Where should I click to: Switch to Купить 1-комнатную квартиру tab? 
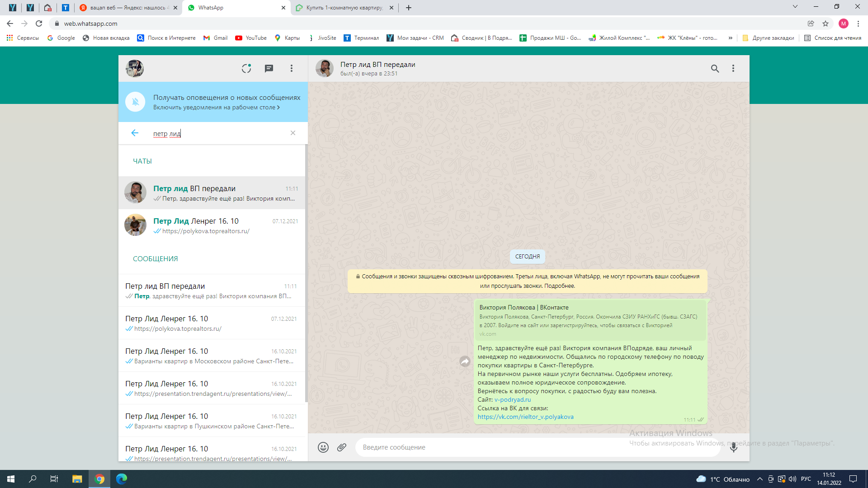[x=344, y=8]
